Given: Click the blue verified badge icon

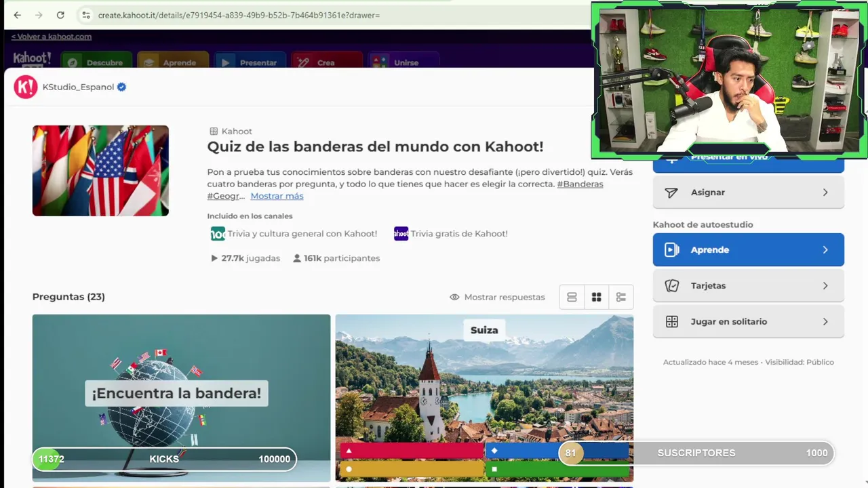Looking at the screenshot, I should 122,87.
